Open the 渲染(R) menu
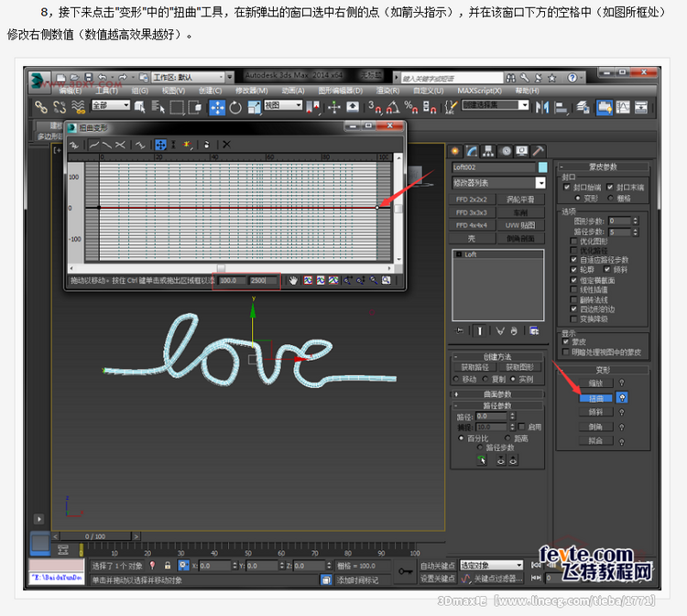This screenshot has width=687, height=616. coord(387,91)
